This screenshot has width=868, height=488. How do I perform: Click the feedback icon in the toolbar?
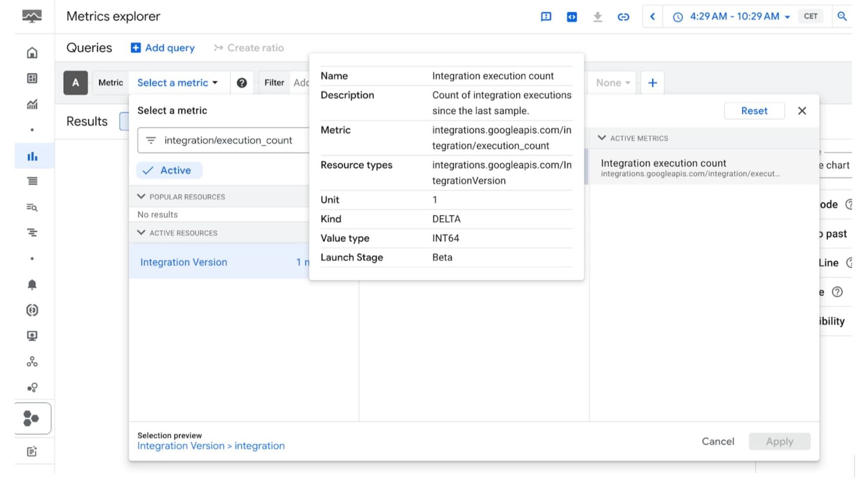(x=545, y=16)
